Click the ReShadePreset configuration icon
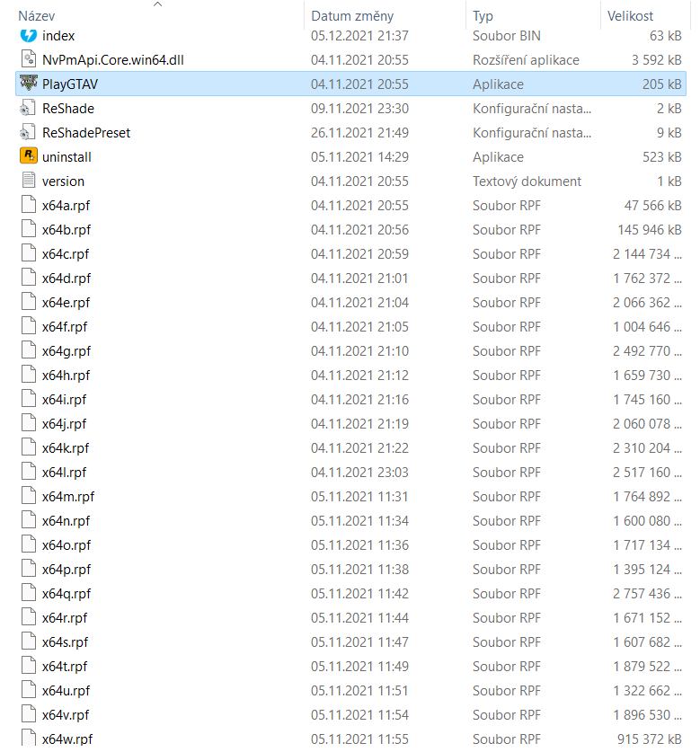 click(28, 132)
